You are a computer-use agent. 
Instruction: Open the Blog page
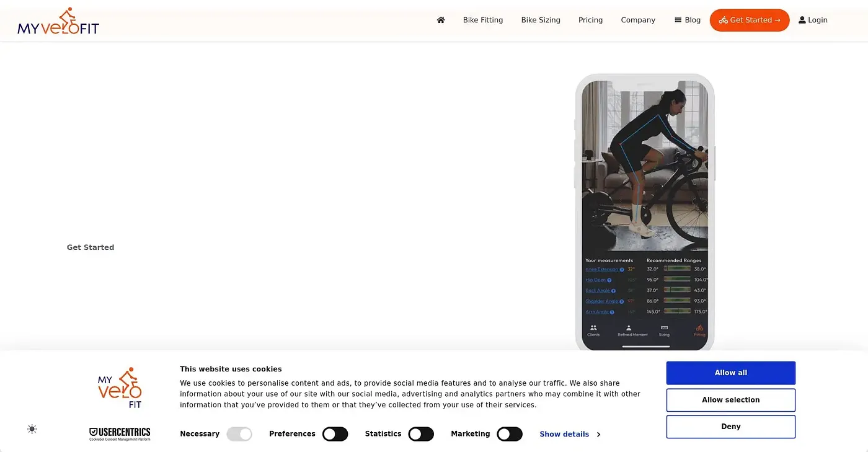click(x=688, y=20)
